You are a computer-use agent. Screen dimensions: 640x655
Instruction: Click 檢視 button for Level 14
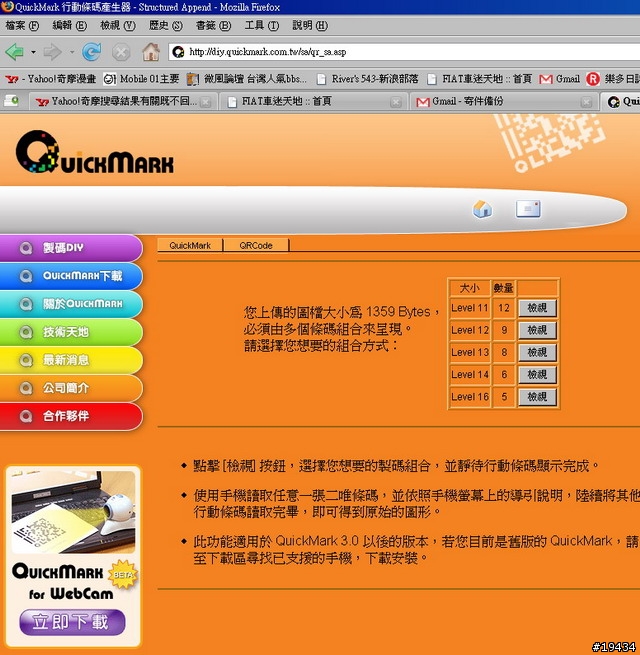coord(537,375)
